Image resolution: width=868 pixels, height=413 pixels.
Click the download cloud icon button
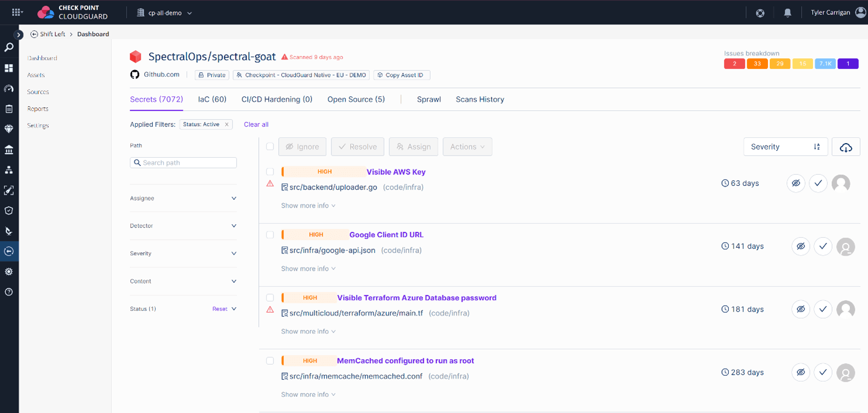click(846, 147)
